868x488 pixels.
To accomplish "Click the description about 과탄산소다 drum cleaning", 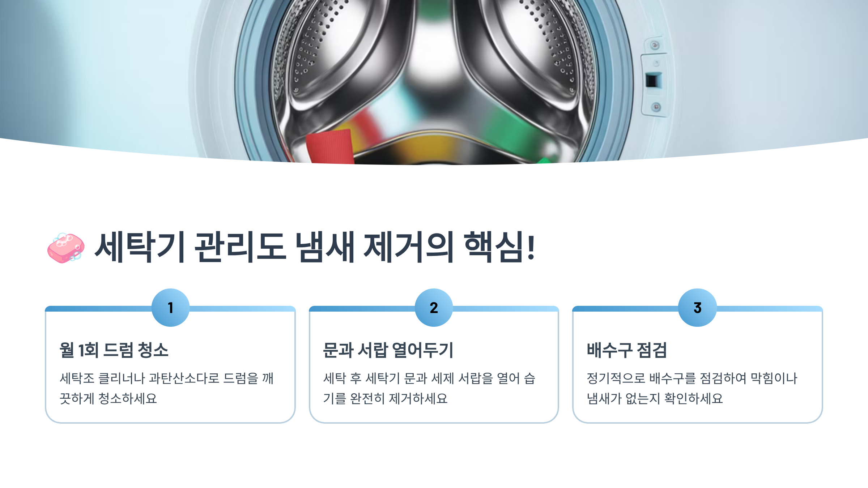I will click(167, 388).
